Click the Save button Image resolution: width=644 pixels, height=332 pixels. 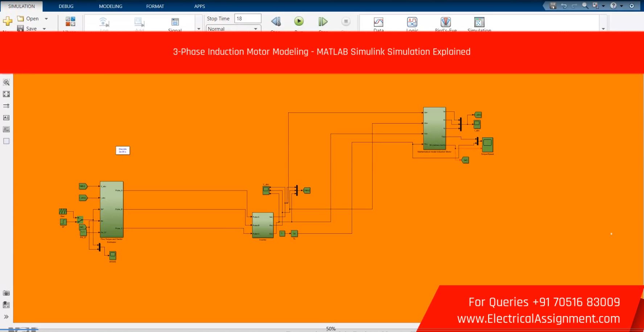(28, 28)
